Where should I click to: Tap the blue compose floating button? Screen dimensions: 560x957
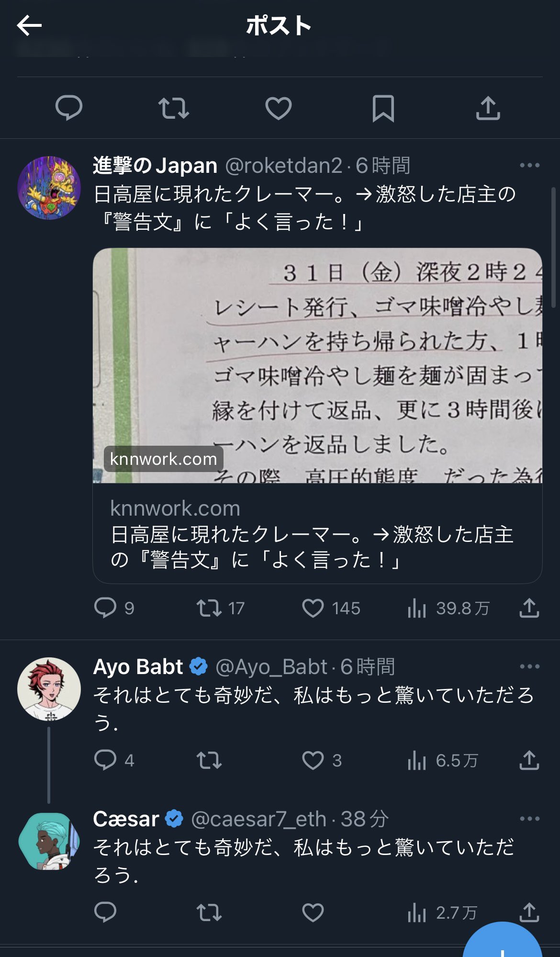tap(503, 941)
